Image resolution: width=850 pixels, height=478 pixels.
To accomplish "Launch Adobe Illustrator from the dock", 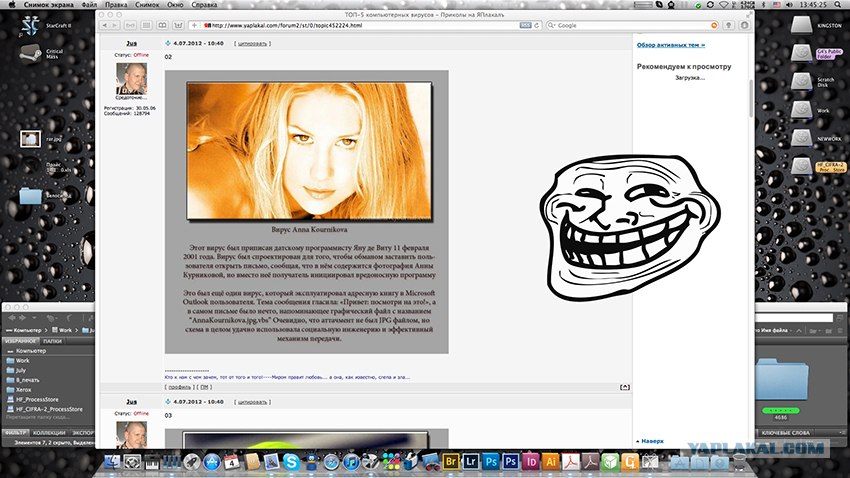I will [550, 462].
